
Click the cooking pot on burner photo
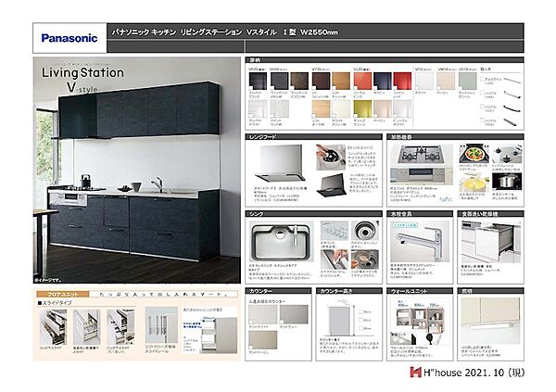(507, 182)
